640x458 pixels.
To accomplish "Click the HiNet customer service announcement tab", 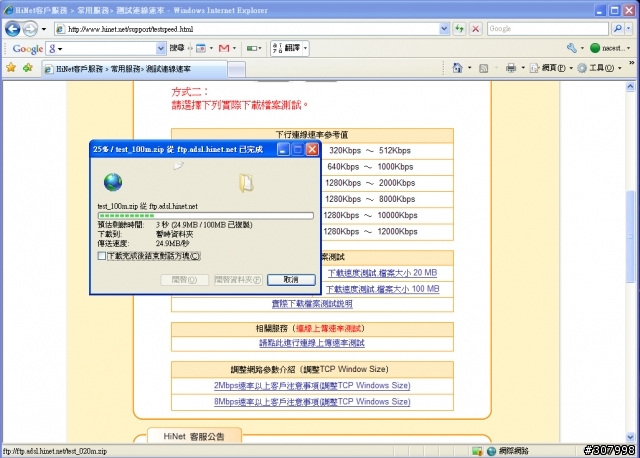I will point(194,436).
